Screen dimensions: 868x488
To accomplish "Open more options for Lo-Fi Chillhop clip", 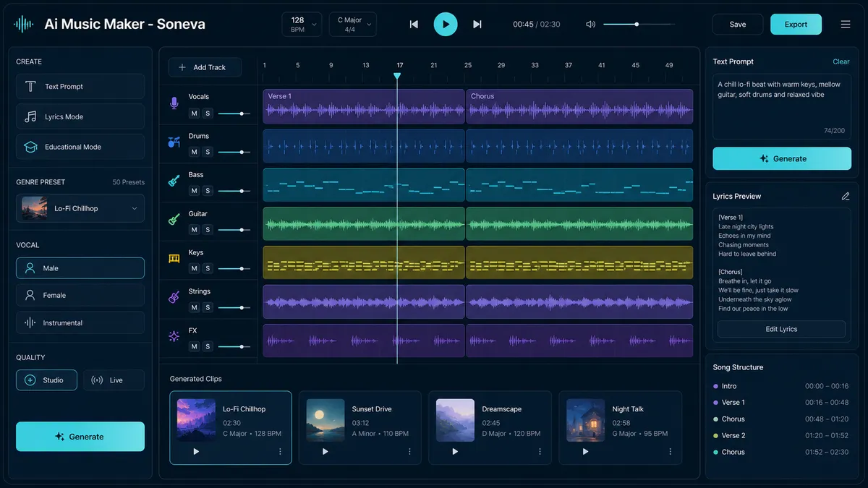I will [280, 451].
